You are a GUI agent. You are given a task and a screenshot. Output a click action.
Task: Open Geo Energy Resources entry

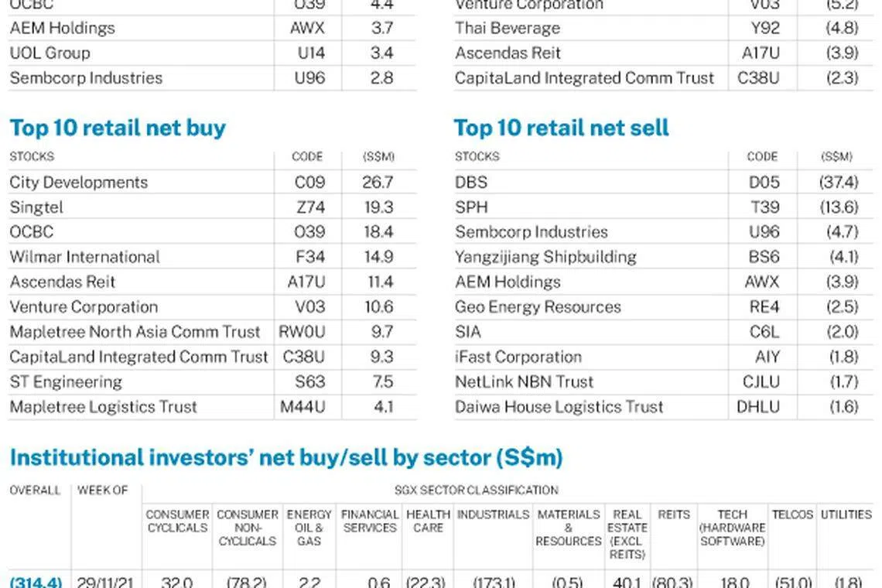(x=538, y=307)
